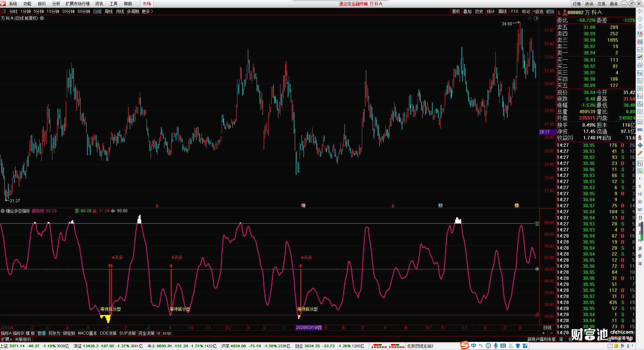Open the wavy indicator lines icon
Image resolution: width=644 pixels, height=350 pixels.
click(x=640, y=122)
